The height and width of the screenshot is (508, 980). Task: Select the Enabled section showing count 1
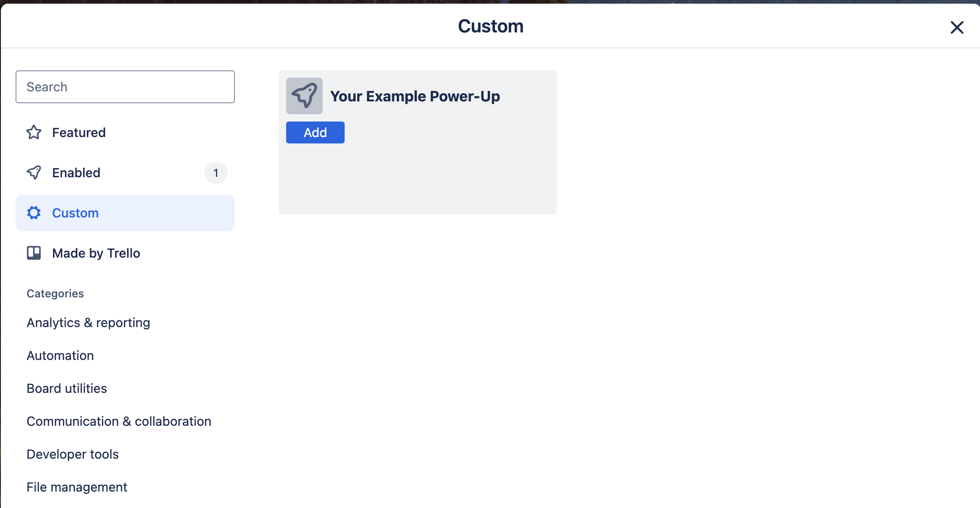125,172
